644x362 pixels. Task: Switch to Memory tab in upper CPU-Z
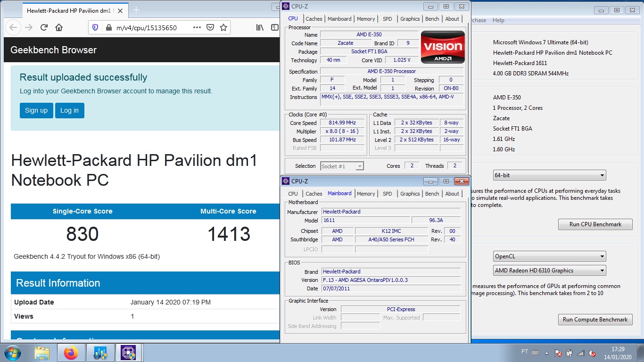366,19
